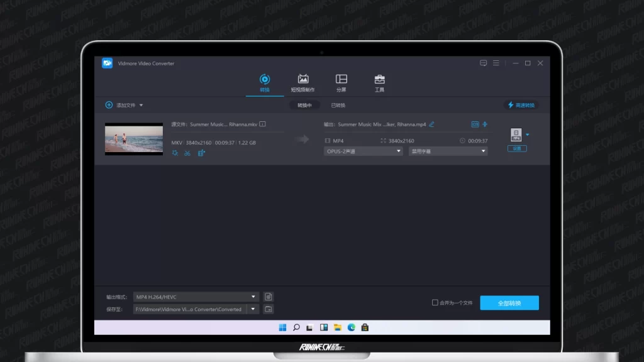The height and width of the screenshot is (362, 644).
Task: Open source file info icon next to Rihanna.mkv
Action: [x=262, y=124]
